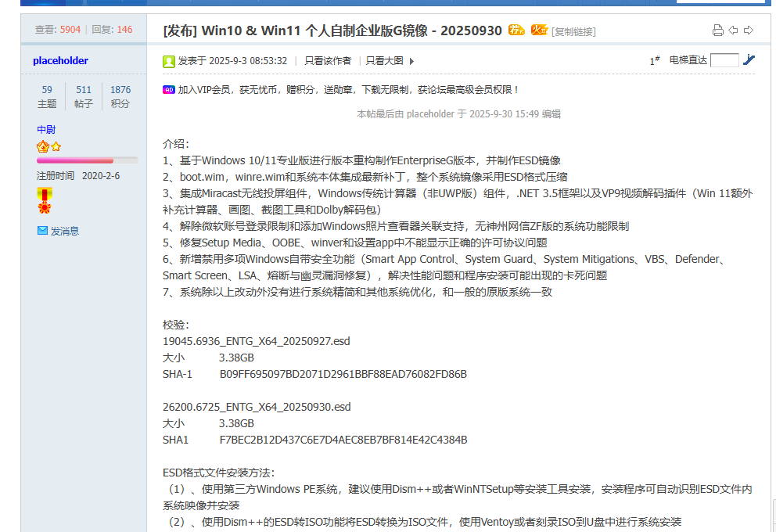The height and width of the screenshot is (532, 776).
Task: Click the 中尉 user rank link
Action: (x=46, y=130)
